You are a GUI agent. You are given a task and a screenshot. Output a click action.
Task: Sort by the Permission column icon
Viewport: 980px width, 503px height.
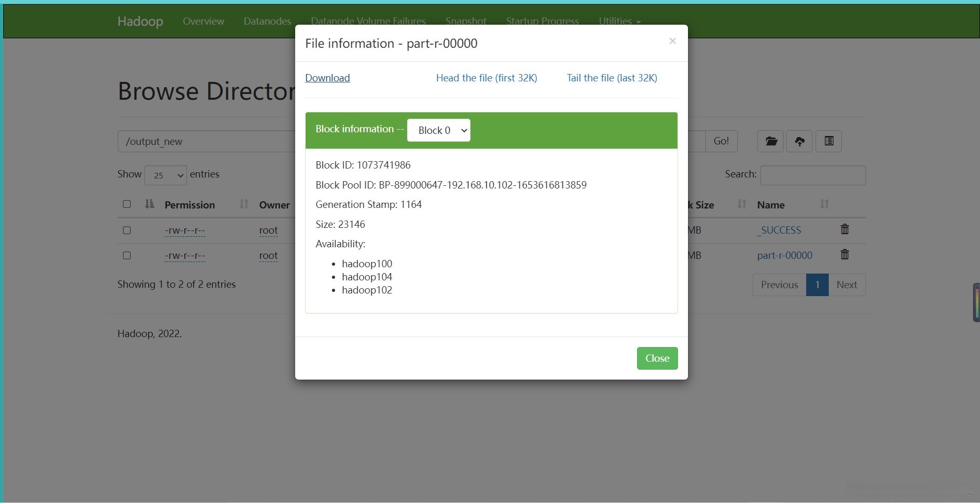(x=244, y=204)
